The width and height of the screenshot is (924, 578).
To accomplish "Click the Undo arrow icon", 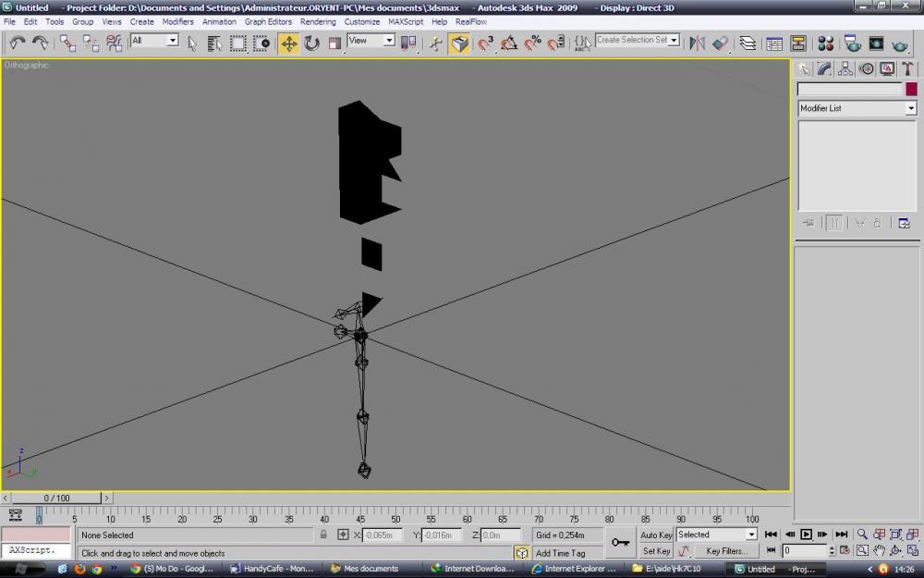I will point(18,43).
